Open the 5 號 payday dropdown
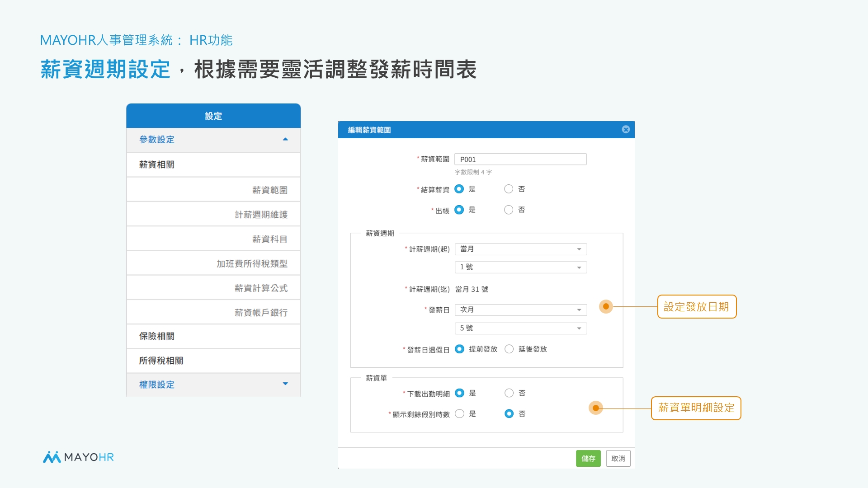 pos(521,328)
